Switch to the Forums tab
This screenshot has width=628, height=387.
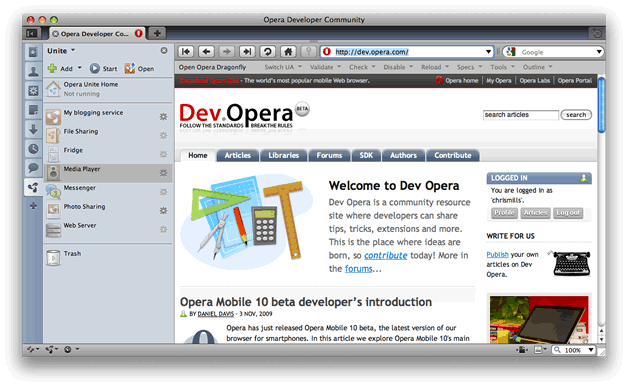329,155
